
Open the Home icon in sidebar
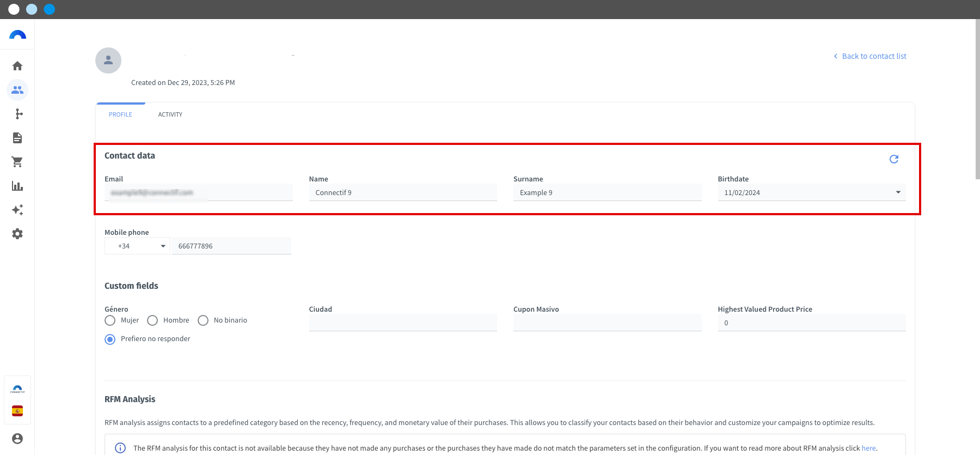tap(17, 66)
